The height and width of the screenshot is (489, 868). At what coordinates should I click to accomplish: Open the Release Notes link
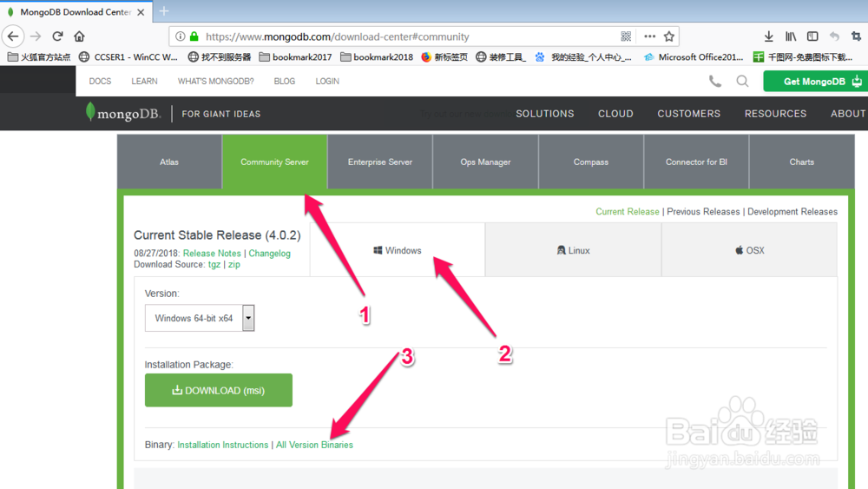click(x=212, y=253)
